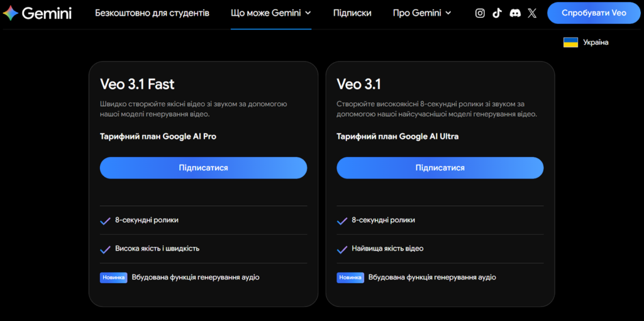Click the Новинка badge in Veo 3.1 card
644x321 pixels.
point(350,278)
